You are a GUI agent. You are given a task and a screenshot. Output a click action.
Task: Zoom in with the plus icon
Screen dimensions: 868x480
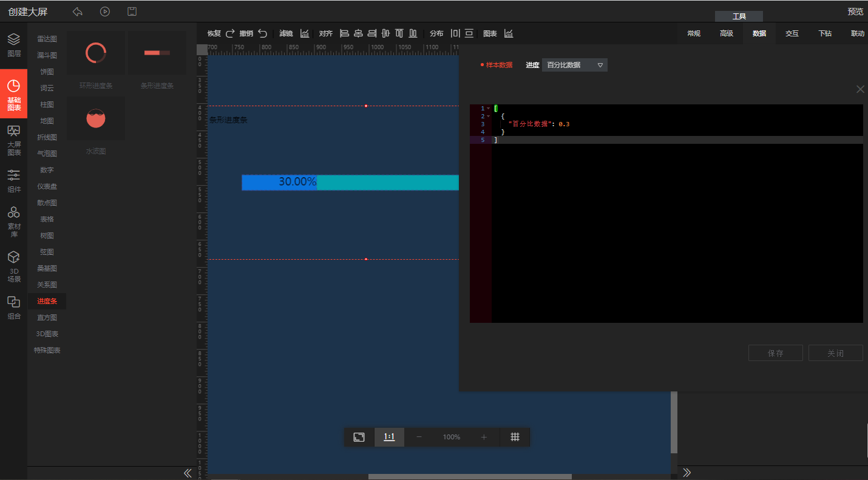pyautogui.click(x=484, y=437)
